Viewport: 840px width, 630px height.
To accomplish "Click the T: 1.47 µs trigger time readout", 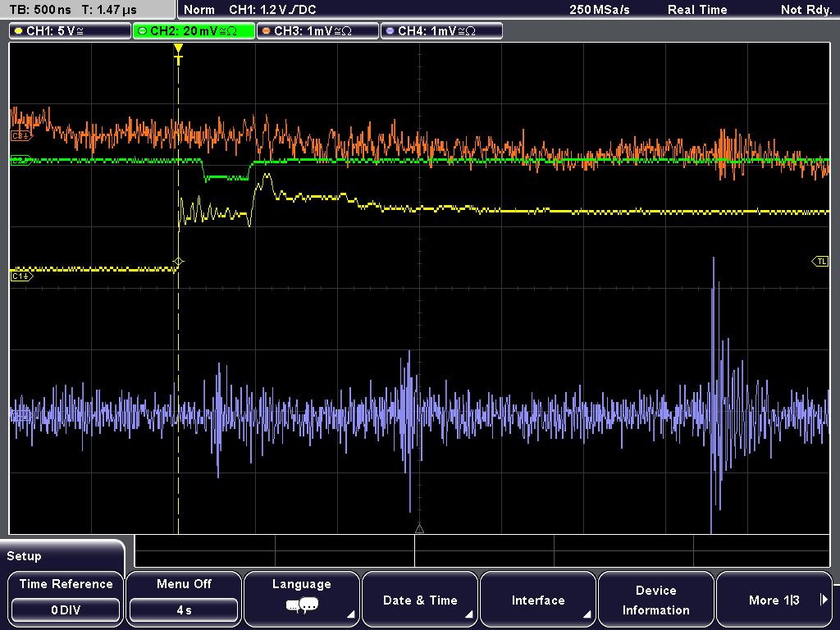I will [110, 10].
